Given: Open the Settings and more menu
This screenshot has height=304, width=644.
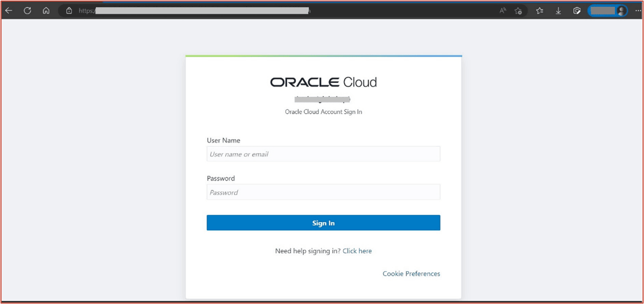Looking at the screenshot, I should tap(638, 10).
